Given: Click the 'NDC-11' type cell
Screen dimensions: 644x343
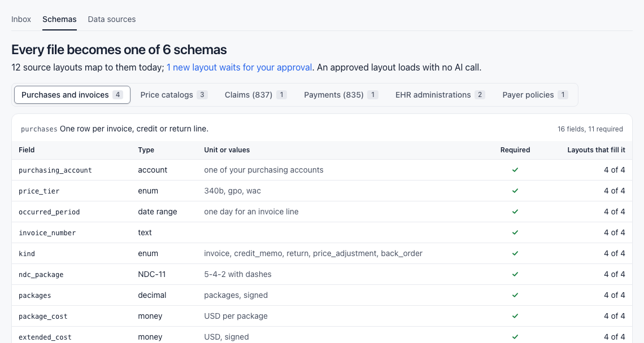Looking at the screenshot, I should coord(151,274).
